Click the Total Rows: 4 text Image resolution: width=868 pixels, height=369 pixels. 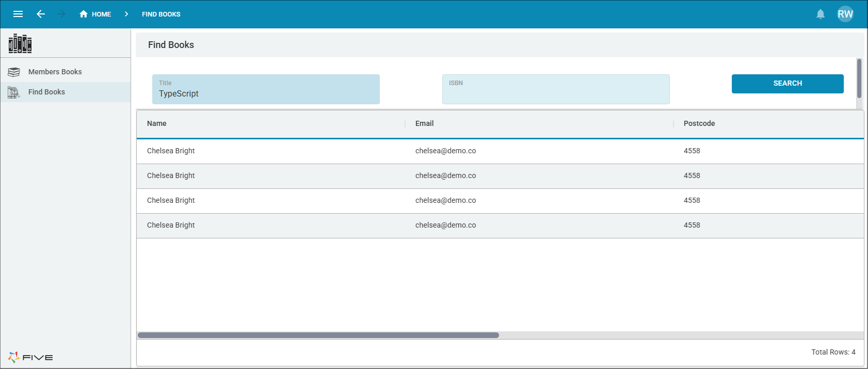coord(833,352)
